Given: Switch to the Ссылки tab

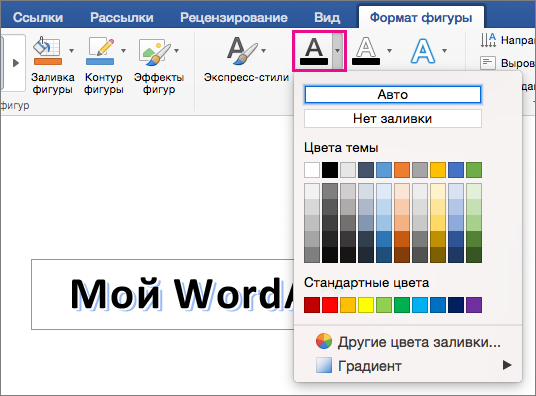Looking at the screenshot, I should (38, 17).
